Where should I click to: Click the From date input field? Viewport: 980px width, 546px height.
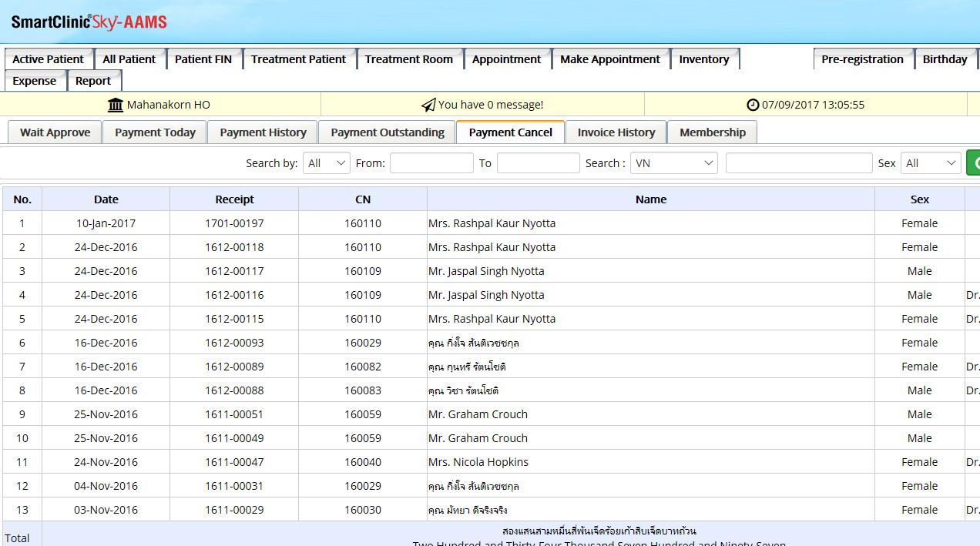pyautogui.click(x=431, y=163)
